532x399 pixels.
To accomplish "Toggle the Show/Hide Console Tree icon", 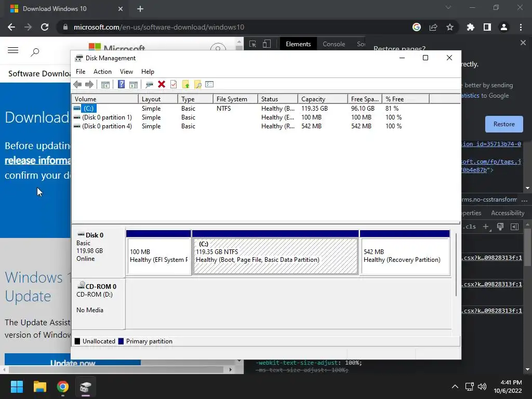I will (105, 85).
